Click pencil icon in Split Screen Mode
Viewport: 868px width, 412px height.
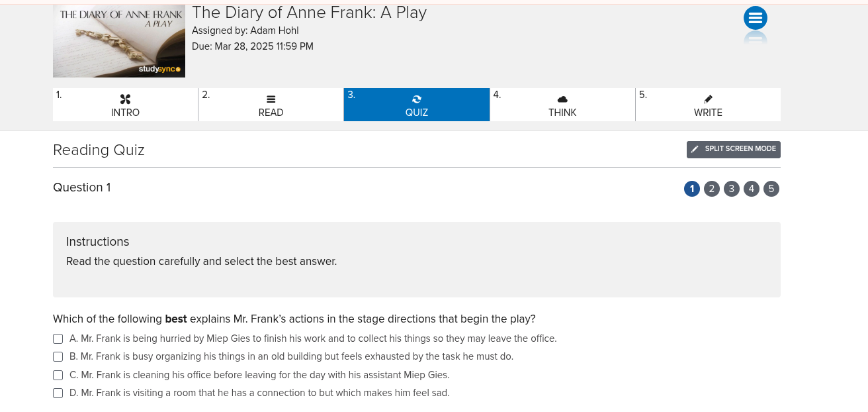[695, 150]
